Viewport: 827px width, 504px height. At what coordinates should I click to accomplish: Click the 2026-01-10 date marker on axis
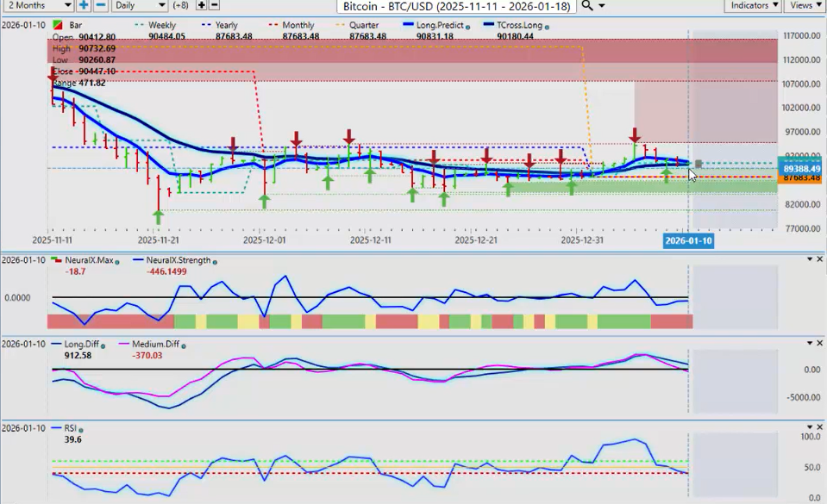[687, 241]
